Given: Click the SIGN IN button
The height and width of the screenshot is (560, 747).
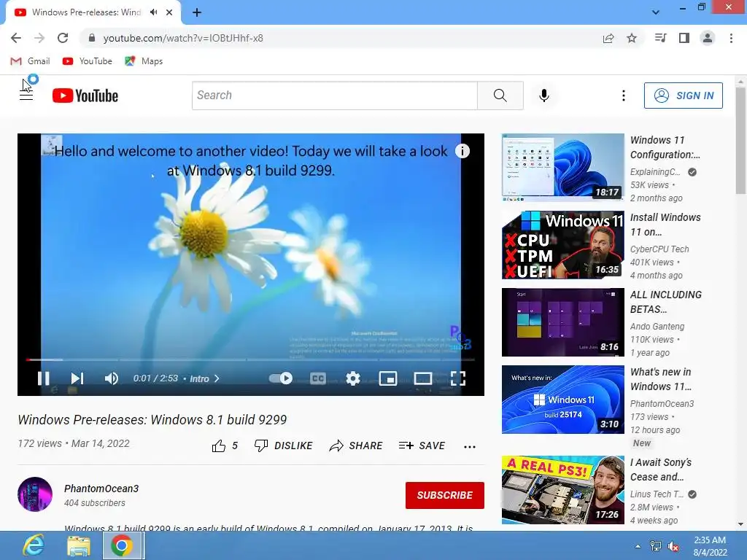Looking at the screenshot, I should [683, 96].
